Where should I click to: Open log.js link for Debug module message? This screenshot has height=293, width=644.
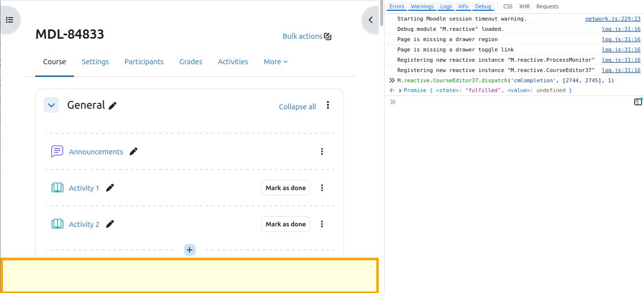pos(621,29)
